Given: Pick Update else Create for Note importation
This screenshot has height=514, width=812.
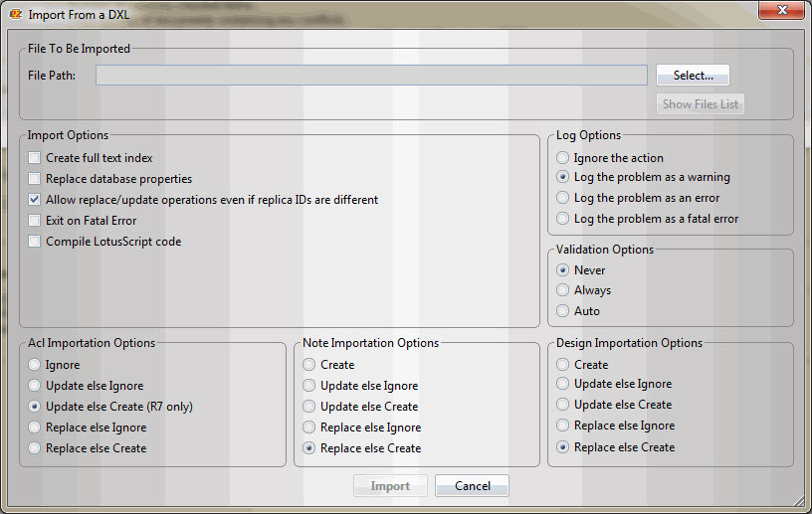Looking at the screenshot, I should click(310, 407).
